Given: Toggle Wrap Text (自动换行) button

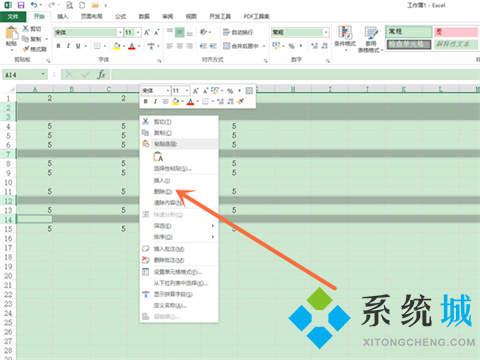Looking at the screenshot, I should click(x=238, y=32).
